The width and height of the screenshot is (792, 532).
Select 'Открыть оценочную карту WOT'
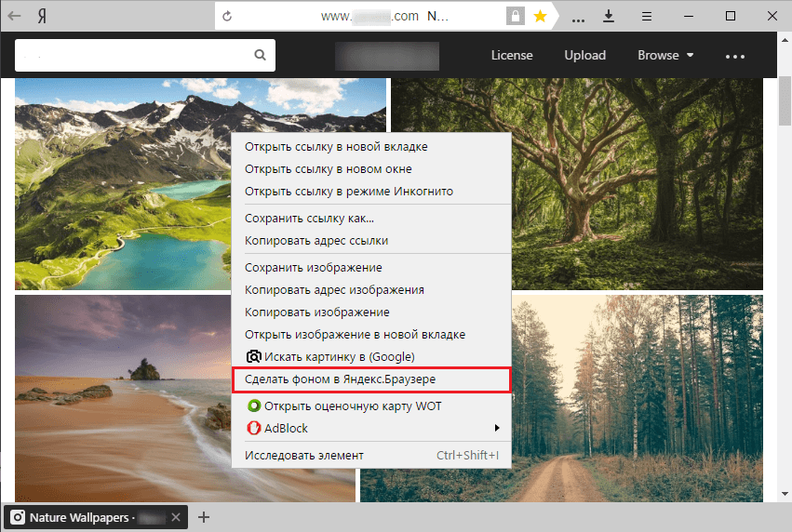coord(351,406)
